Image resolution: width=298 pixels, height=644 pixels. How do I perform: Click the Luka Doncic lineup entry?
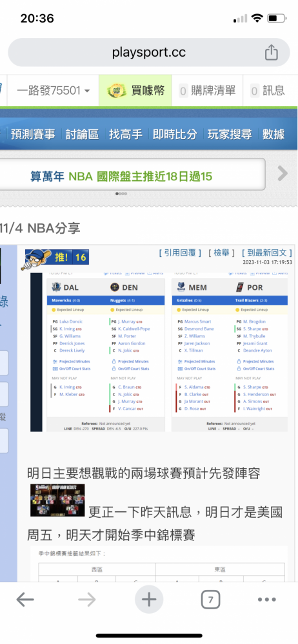coord(71,321)
